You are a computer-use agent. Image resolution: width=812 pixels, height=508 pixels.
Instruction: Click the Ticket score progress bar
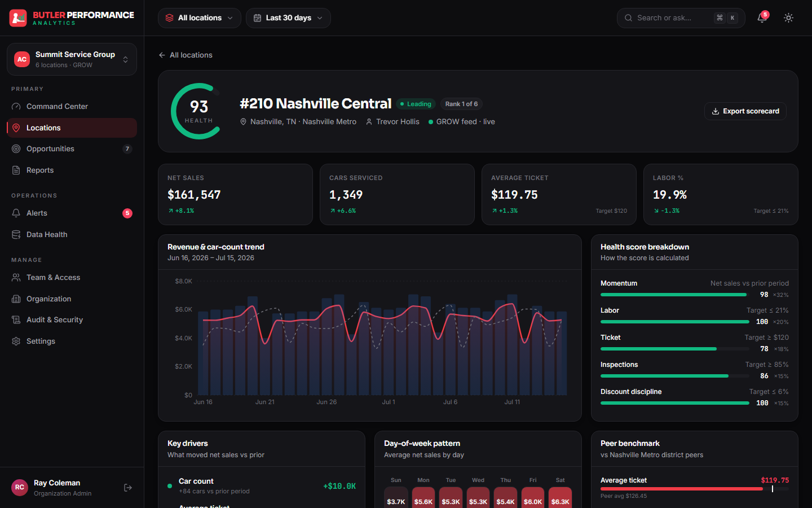click(675, 349)
